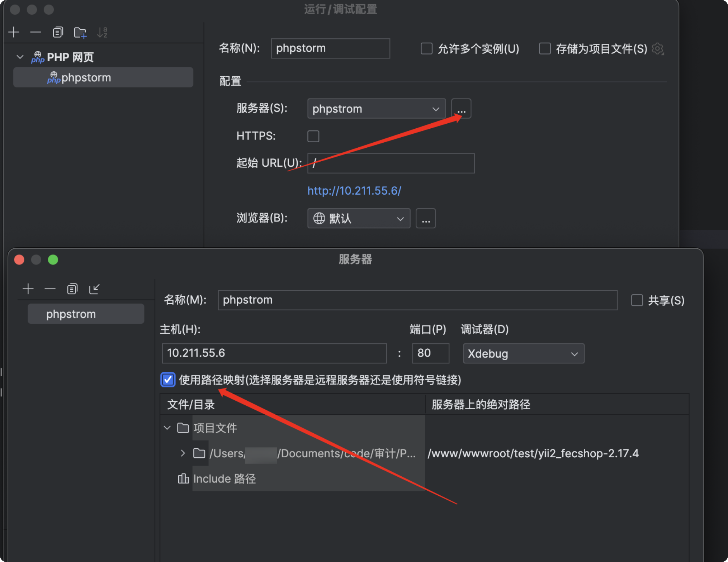The image size is (728, 562).
Task: Collapse the 项目文件 tree node
Action: coord(167,428)
